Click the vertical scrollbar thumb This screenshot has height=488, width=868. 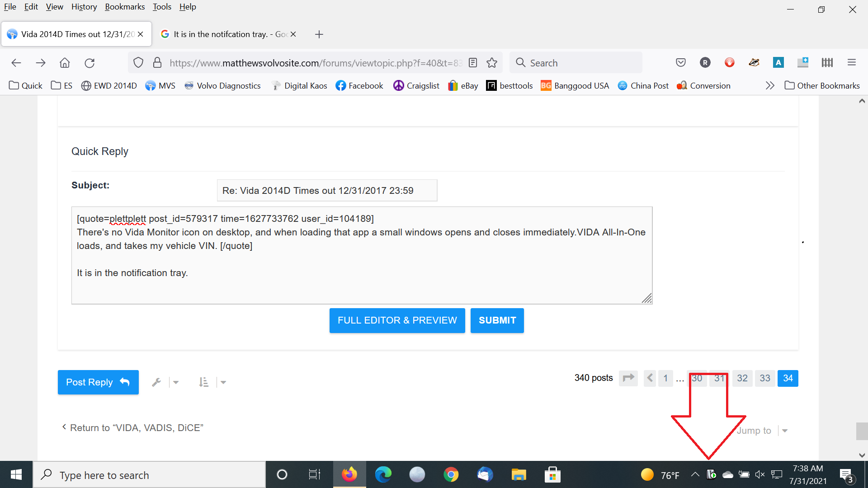[x=862, y=431]
